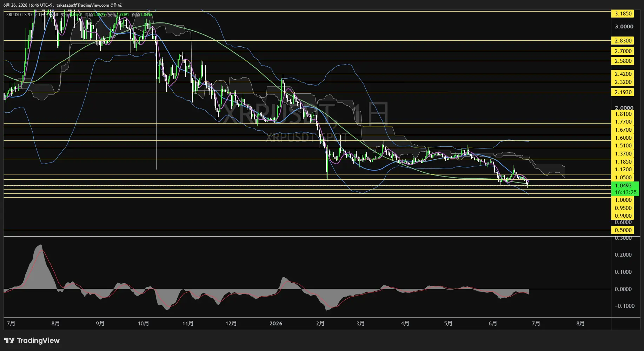Click the 0.0000 value on the indicator scale

pos(623,289)
